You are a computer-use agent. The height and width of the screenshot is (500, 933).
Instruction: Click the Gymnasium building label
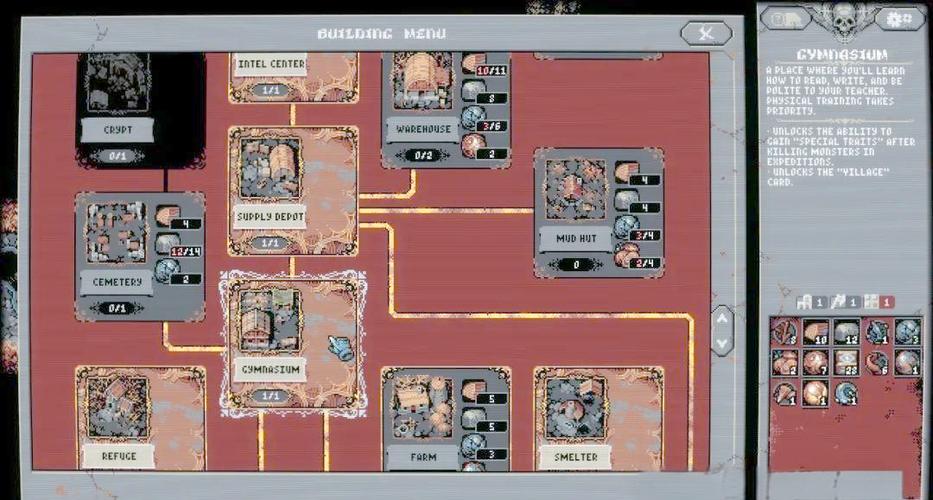pos(270,370)
